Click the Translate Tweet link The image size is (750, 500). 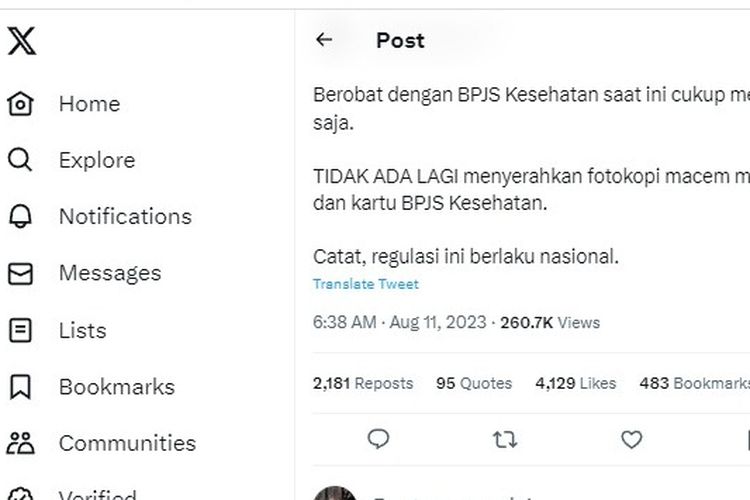coord(366,284)
